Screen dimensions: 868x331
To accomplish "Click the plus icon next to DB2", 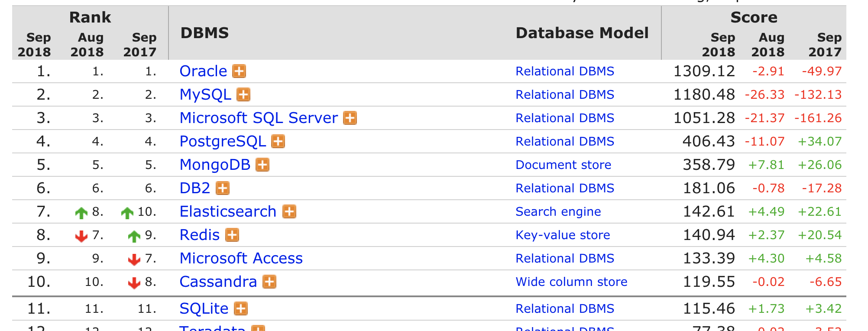I will pos(223,188).
